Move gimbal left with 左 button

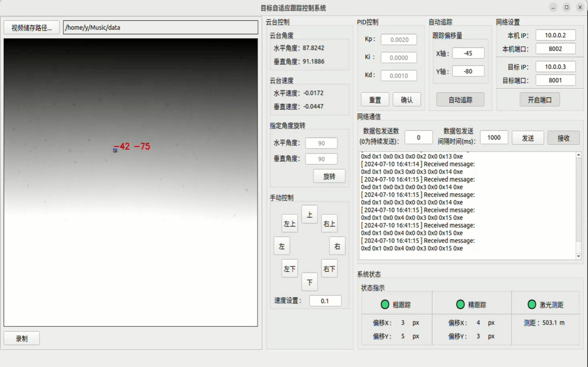(x=282, y=246)
